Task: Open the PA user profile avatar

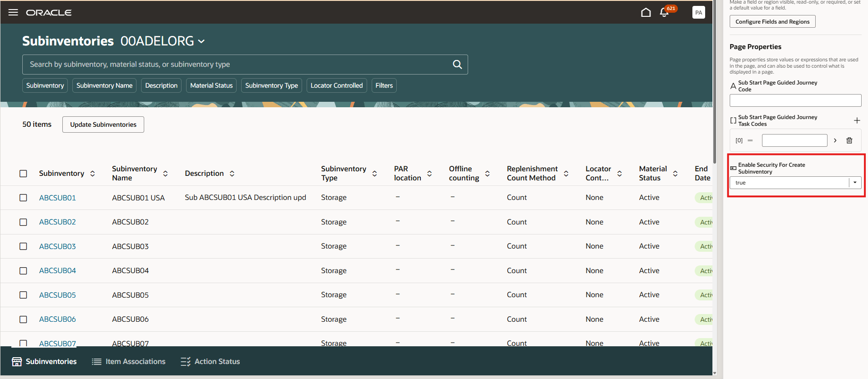Action: click(698, 12)
